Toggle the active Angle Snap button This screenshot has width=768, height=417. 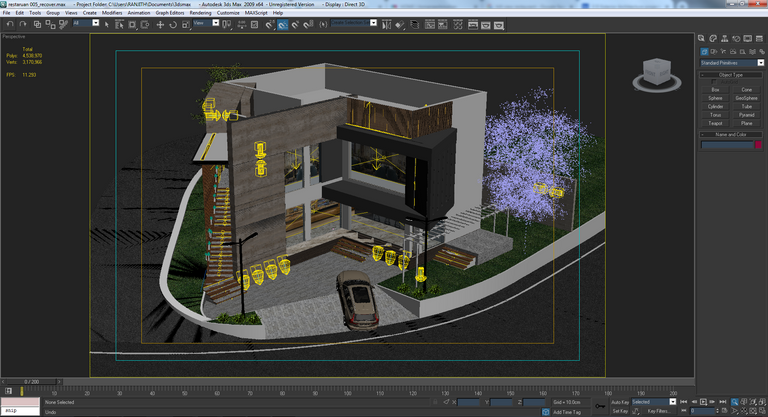pyautogui.click(x=283, y=25)
